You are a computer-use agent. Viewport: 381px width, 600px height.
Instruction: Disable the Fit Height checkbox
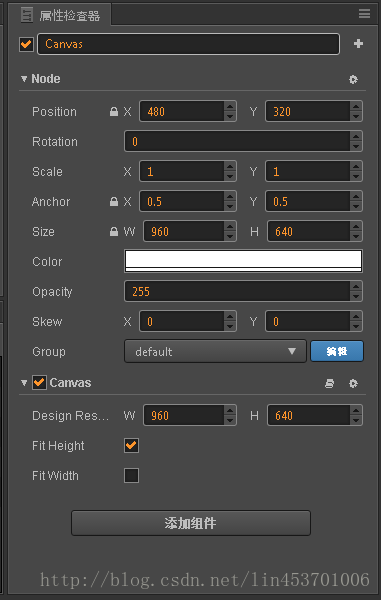pos(131,445)
